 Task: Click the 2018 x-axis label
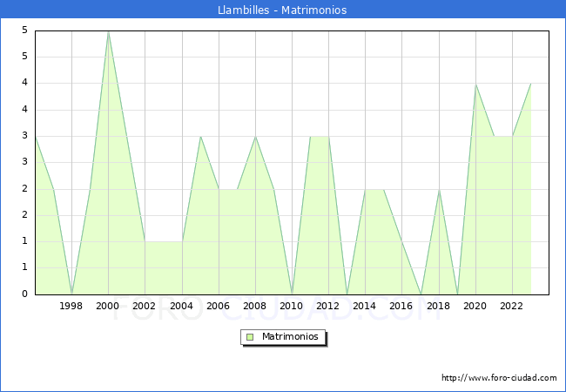(x=439, y=306)
